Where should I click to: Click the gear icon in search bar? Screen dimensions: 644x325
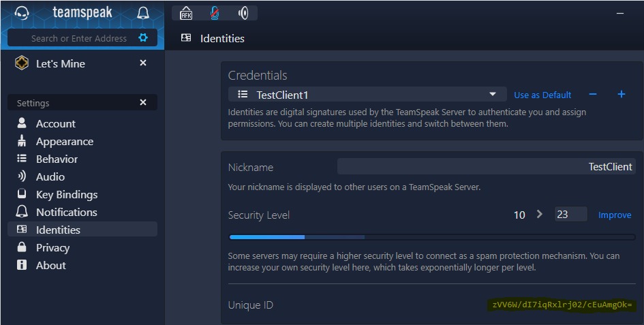143,38
